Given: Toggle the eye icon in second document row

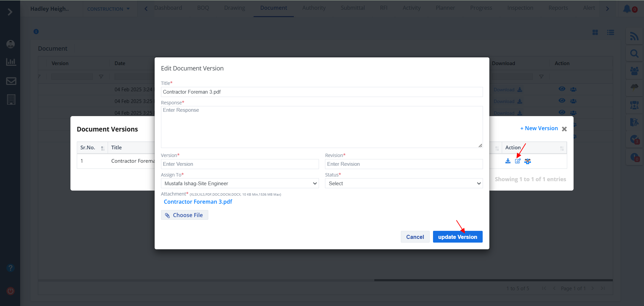Looking at the screenshot, I should [x=562, y=101].
